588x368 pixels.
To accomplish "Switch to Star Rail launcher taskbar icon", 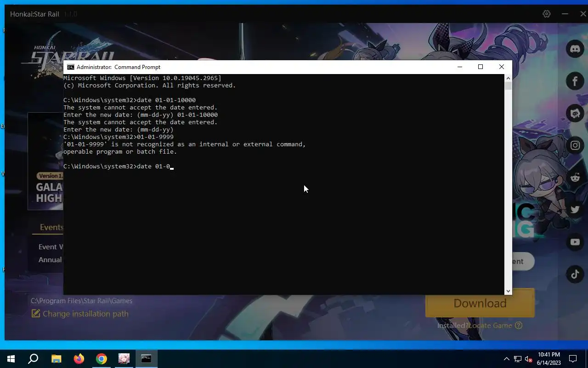I will point(124,359).
